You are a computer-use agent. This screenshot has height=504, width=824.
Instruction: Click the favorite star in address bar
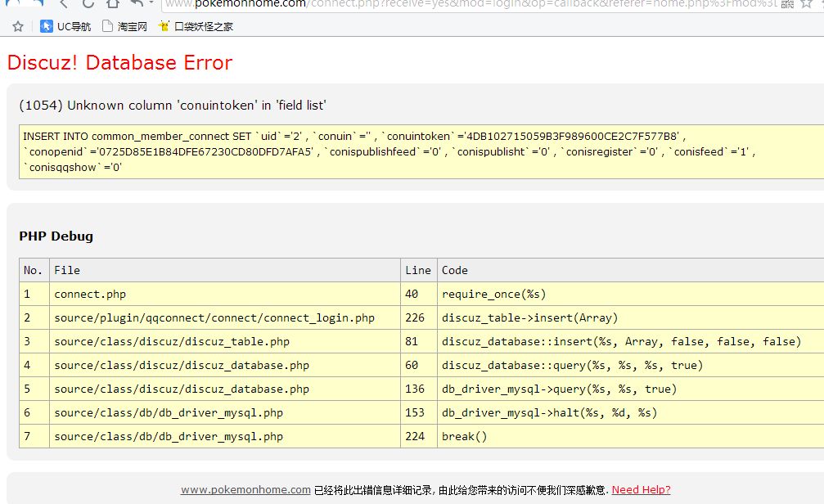tap(806, 4)
